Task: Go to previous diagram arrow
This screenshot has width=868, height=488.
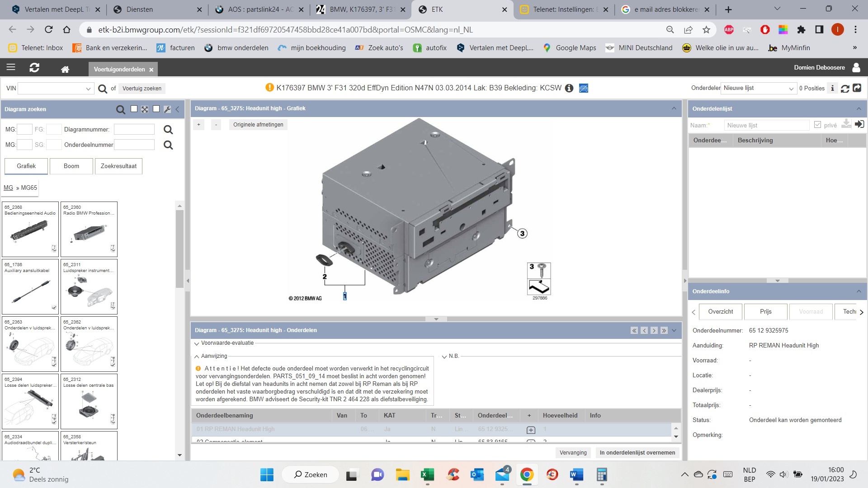Action: pyautogui.click(x=644, y=331)
